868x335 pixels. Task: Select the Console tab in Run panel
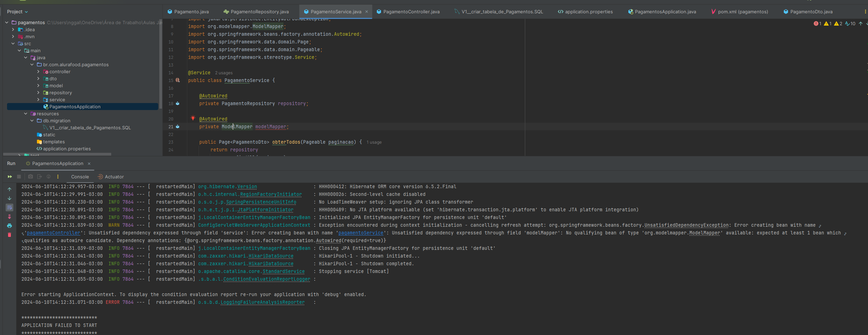(80, 177)
